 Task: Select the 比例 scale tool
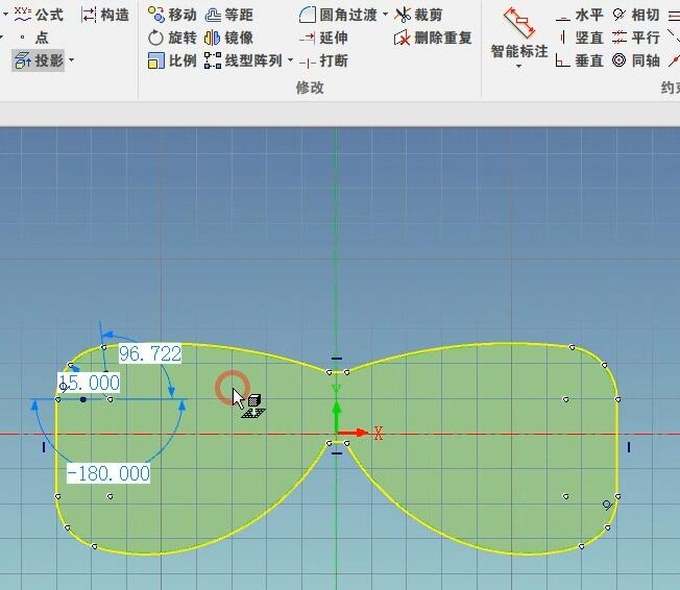pyautogui.click(x=172, y=60)
